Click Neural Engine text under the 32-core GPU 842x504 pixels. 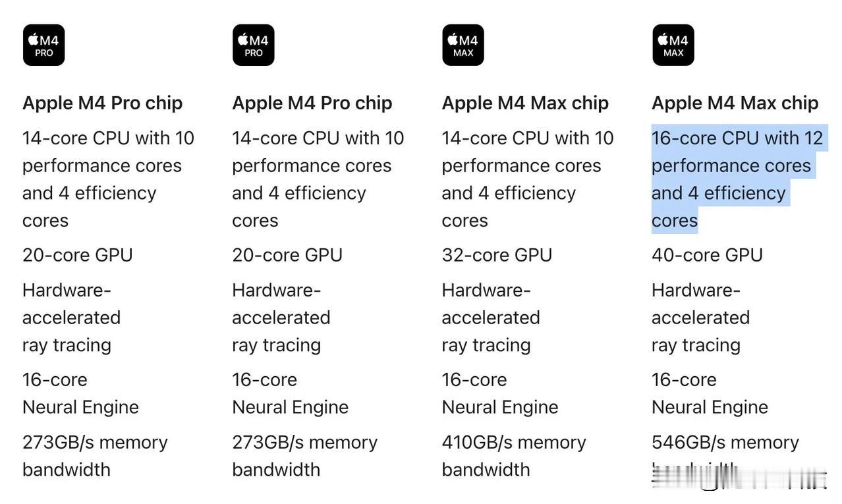(x=499, y=407)
